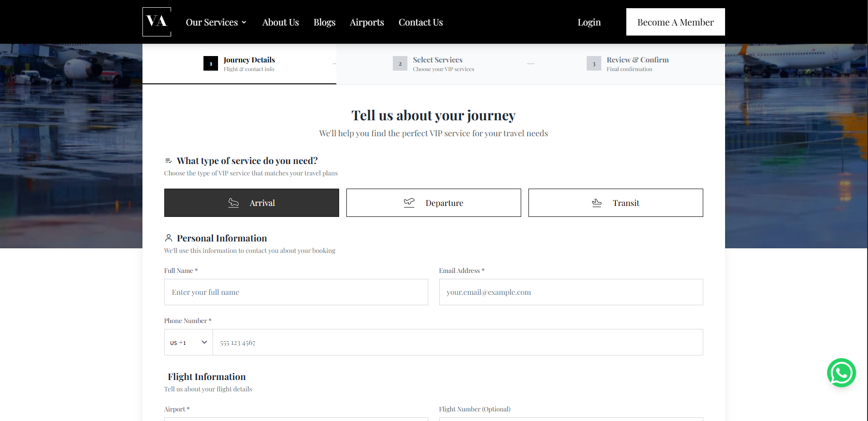Expand the Our Services menu

[216, 22]
